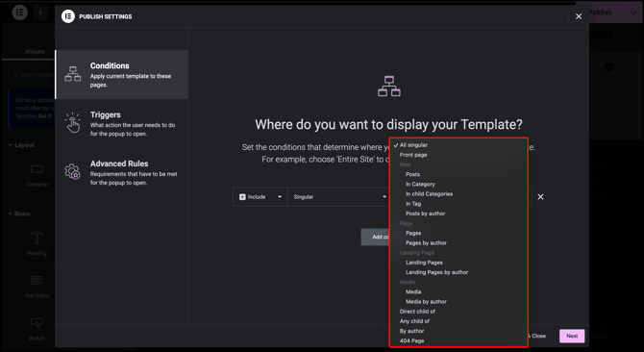The width and height of the screenshot is (644, 352).
Task: Remove the condition row with X
Action: pos(540,197)
